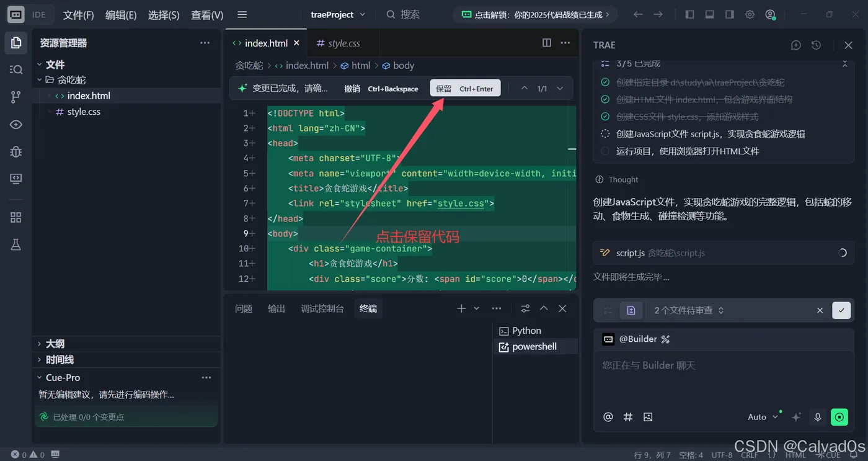
Task: Open Cue-Pro section more actions ellipsis
Action: (x=206, y=377)
